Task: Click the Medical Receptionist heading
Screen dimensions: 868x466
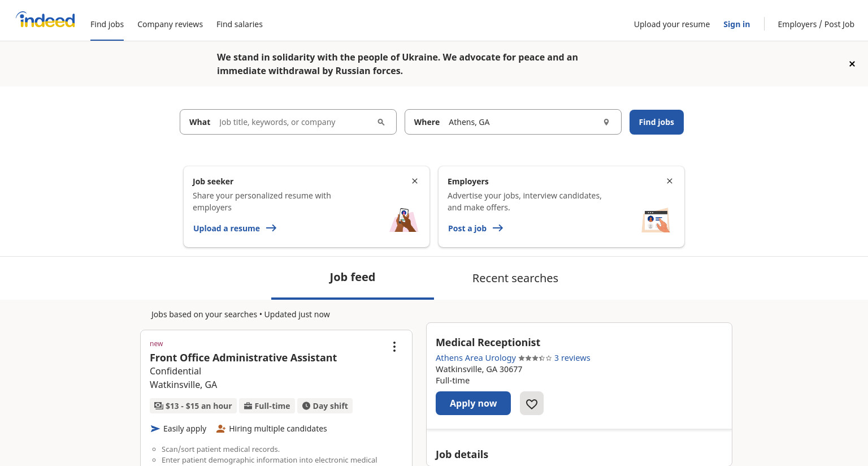Action: (488, 342)
